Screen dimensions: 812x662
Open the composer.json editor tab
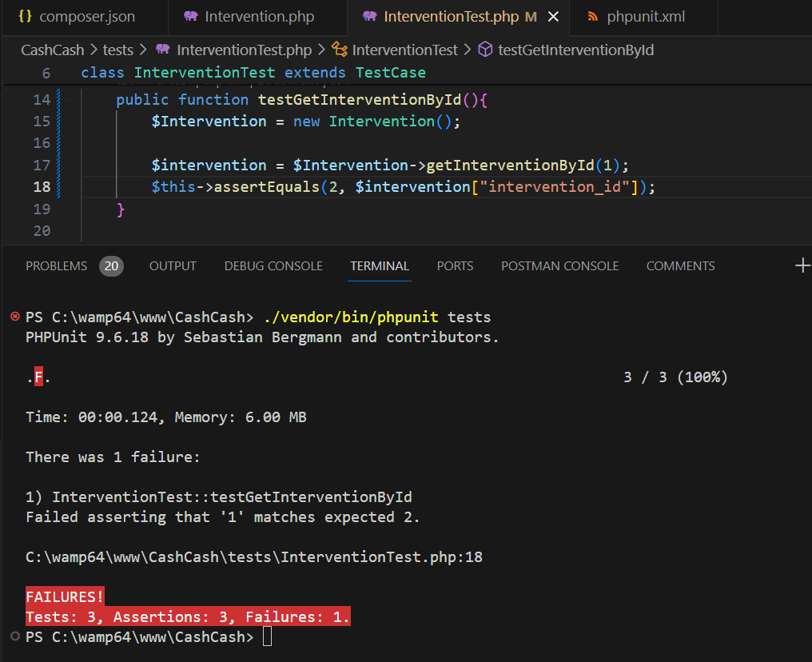click(x=86, y=16)
